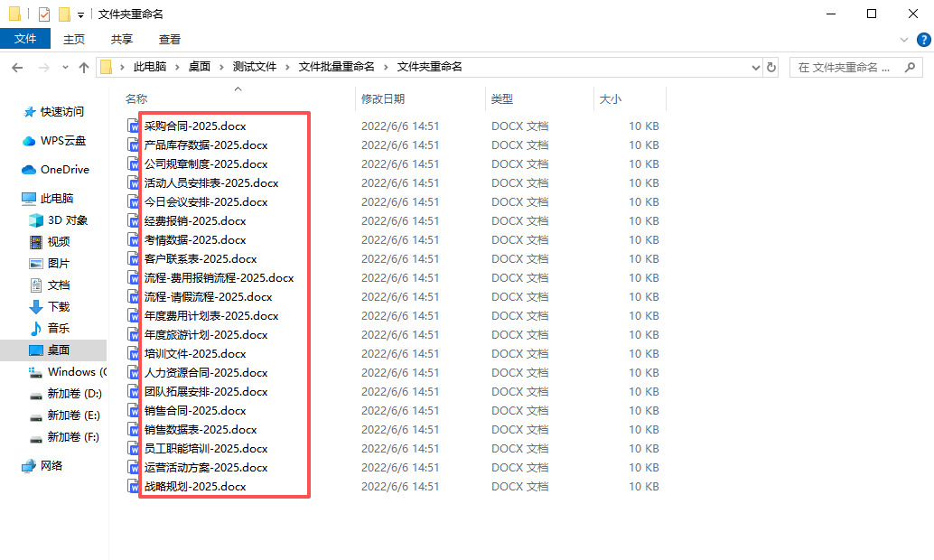Select file 团队拓展安排-2025.docx
This screenshot has height=560, width=934.
[206, 392]
